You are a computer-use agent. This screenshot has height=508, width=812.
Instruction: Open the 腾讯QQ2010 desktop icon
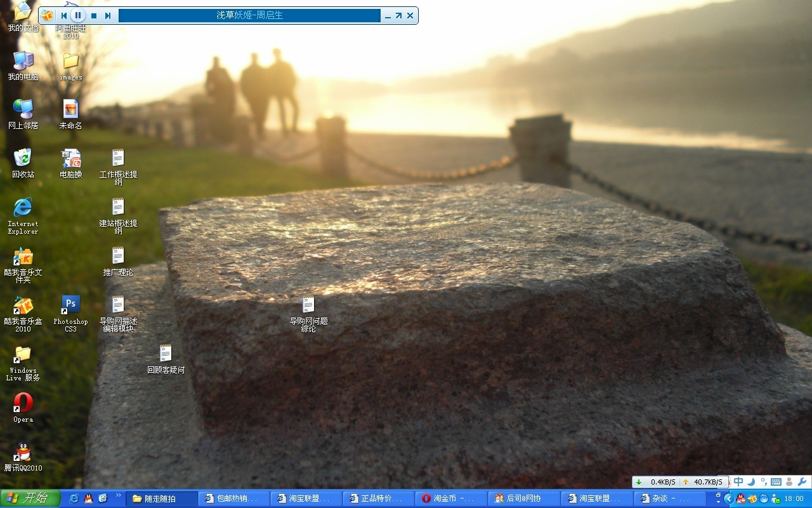pos(23,452)
